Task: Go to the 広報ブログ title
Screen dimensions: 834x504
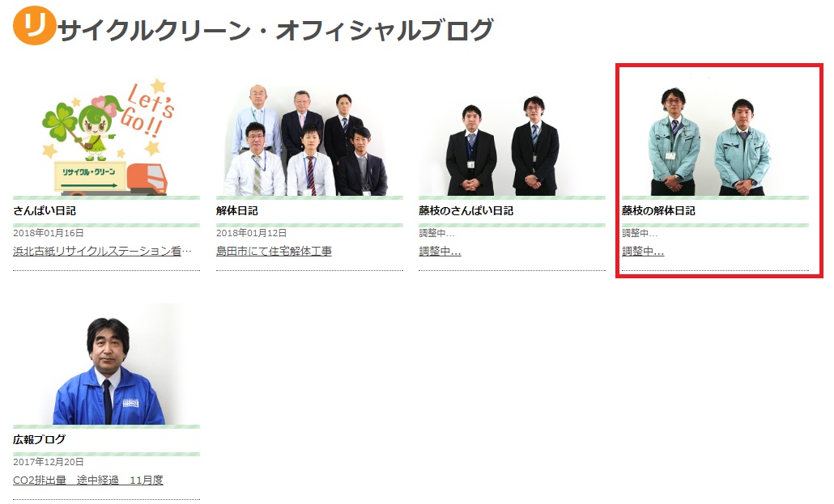Action: (40, 440)
